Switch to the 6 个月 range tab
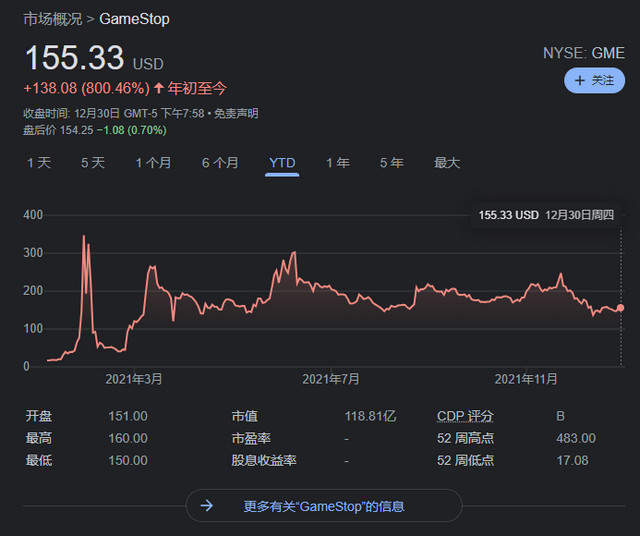640x536 pixels. (220, 163)
